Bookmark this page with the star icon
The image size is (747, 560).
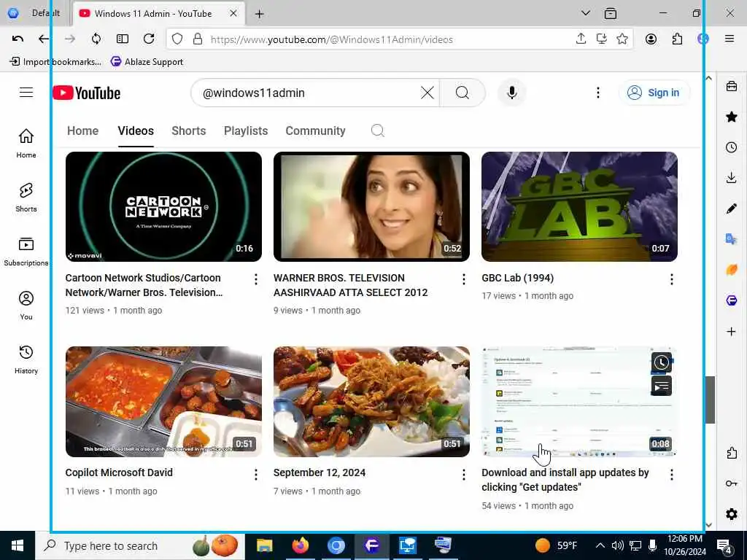click(x=622, y=39)
